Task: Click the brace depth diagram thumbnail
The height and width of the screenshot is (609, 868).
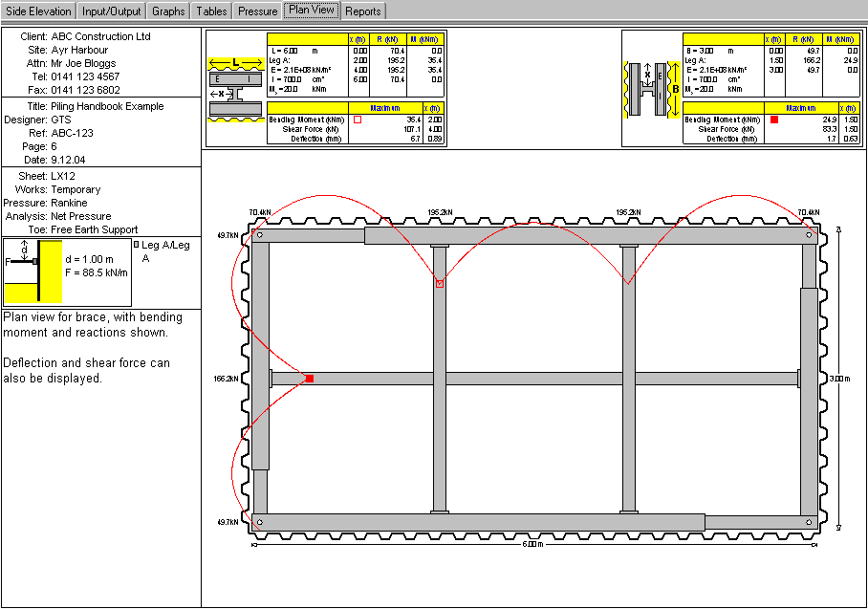Action: 33,272
